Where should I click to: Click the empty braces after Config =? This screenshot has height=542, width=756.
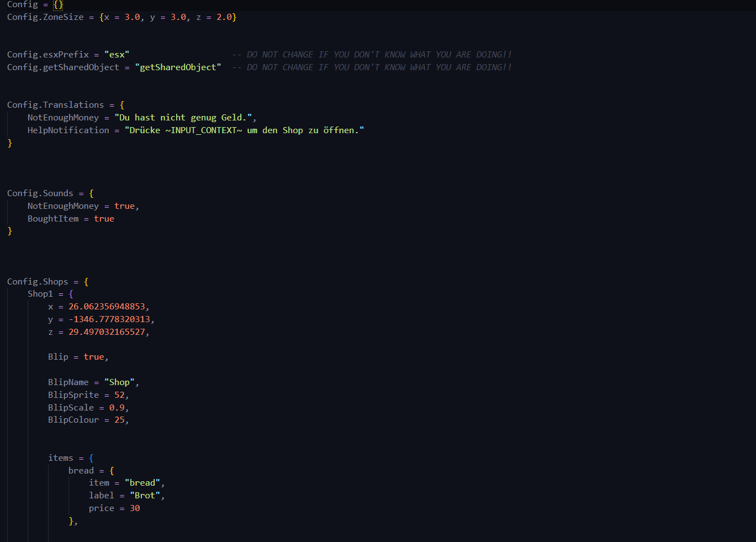pos(58,4)
